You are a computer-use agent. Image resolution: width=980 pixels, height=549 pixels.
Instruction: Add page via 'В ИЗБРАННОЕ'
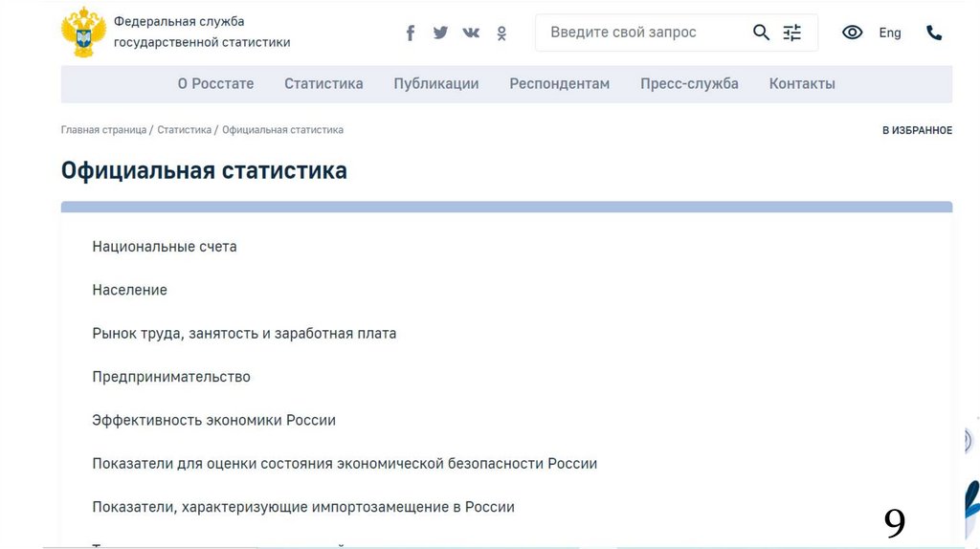[917, 130]
